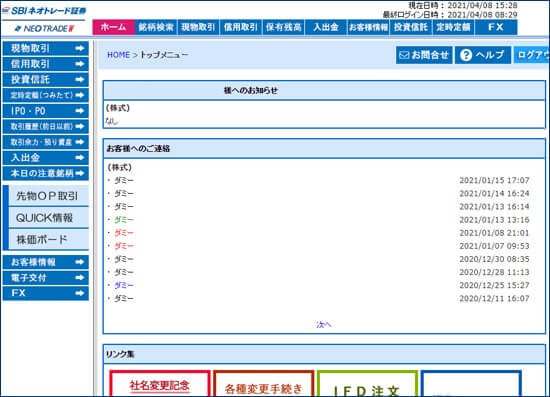This screenshot has width=550, height=397.
Task: Open sidebar IPO・PO menu
Action: point(45,111)
